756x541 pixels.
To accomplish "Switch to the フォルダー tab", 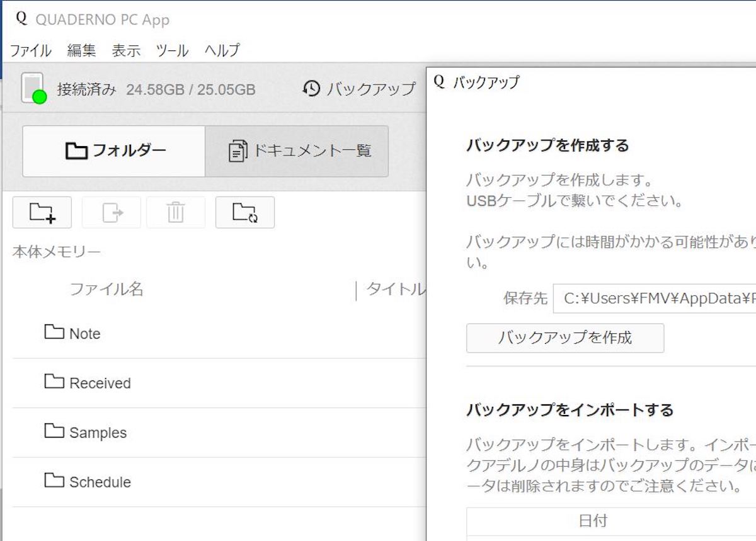I will (114, 151).
